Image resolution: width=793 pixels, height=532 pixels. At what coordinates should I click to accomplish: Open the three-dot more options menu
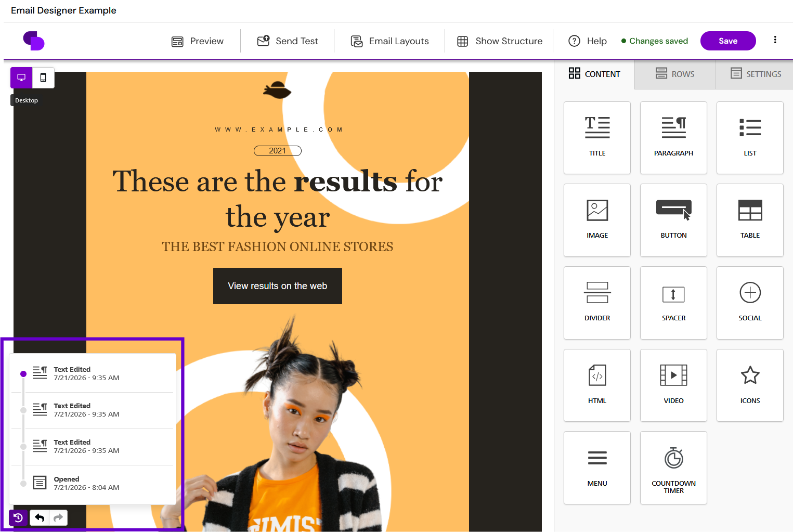click(x=775, y=40)
